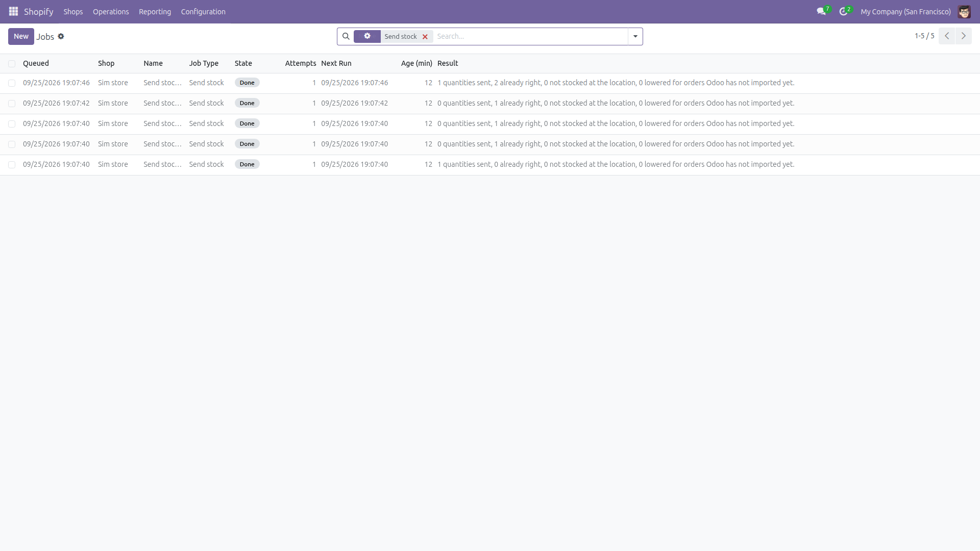Click next run 09/25/2026 19:07:42 cell
The width and height of the screenshot is (980, 551).
(354, 103)
